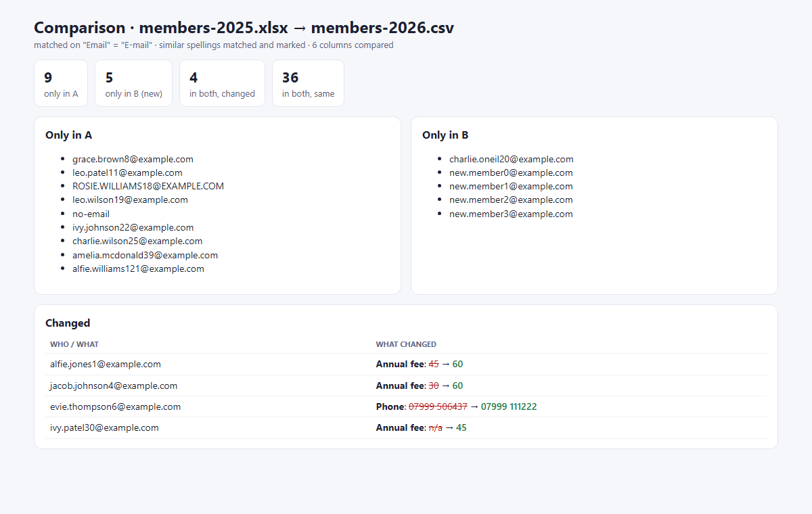This screenshot has height=514, width=812.
Task: Select evie.thompson6@example.com in Changed table
Action: tap(116, 406)
